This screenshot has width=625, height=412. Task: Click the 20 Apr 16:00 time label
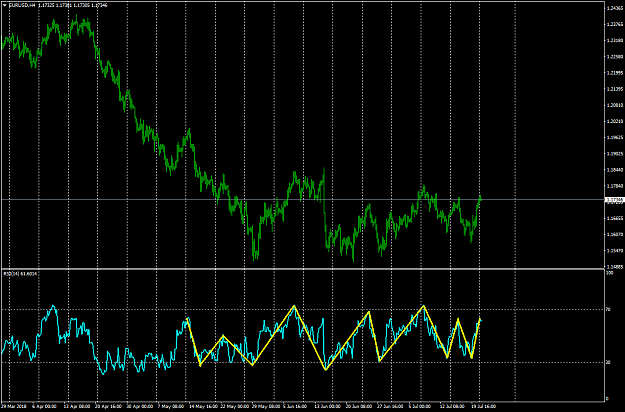108,406
